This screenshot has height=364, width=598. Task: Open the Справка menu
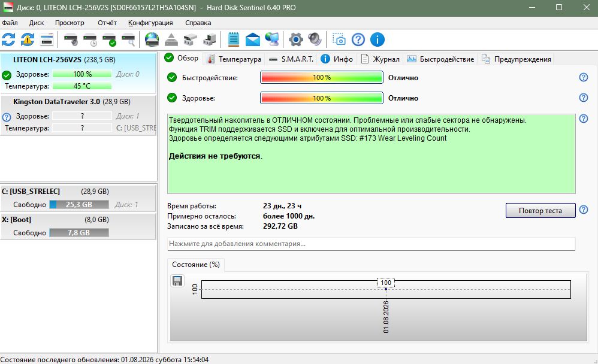pos(198,23)
